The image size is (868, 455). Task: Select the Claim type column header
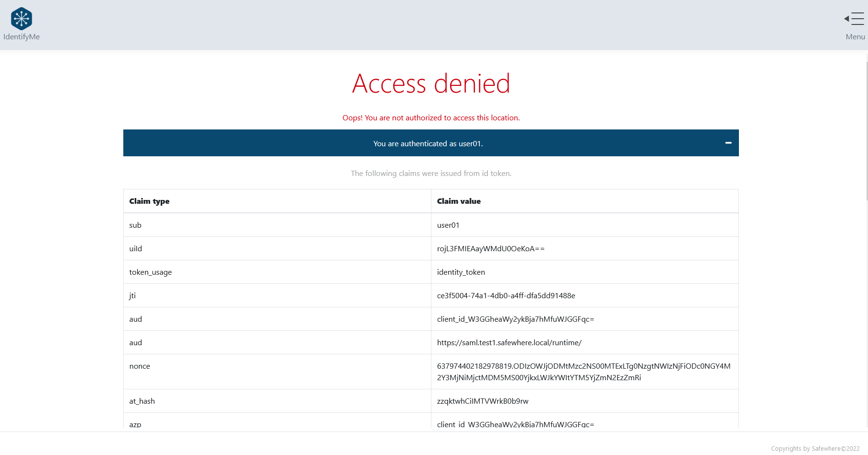149,201
